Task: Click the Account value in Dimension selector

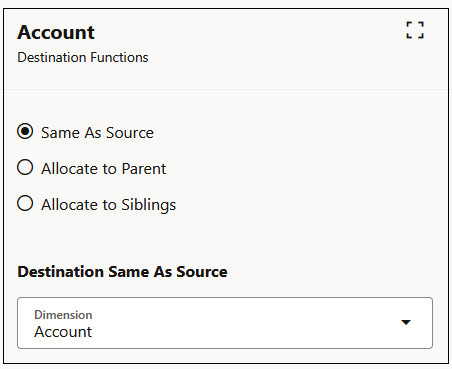Action: tap(63, 332)
